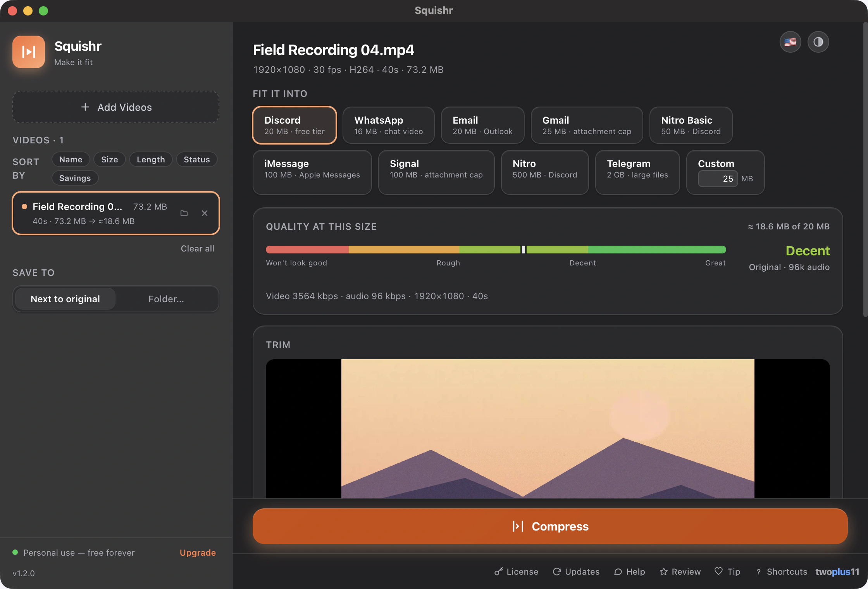Clear all videos from the list
This screenshot has height=589, width=868.
[197, 248]
